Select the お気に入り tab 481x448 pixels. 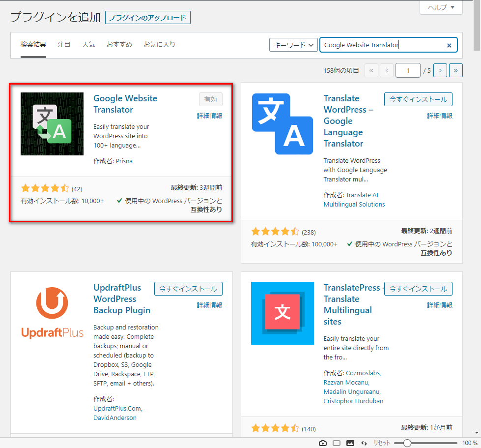(159, 44)
